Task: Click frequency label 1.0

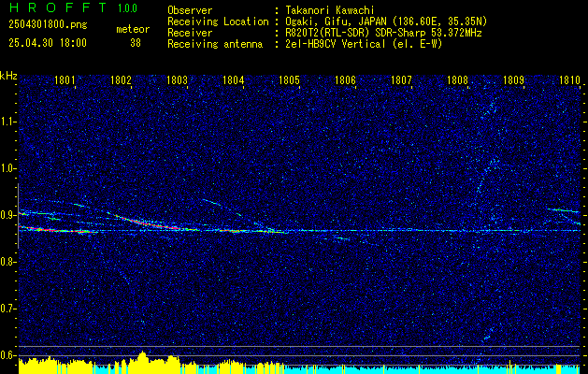Action: point(7,168)
